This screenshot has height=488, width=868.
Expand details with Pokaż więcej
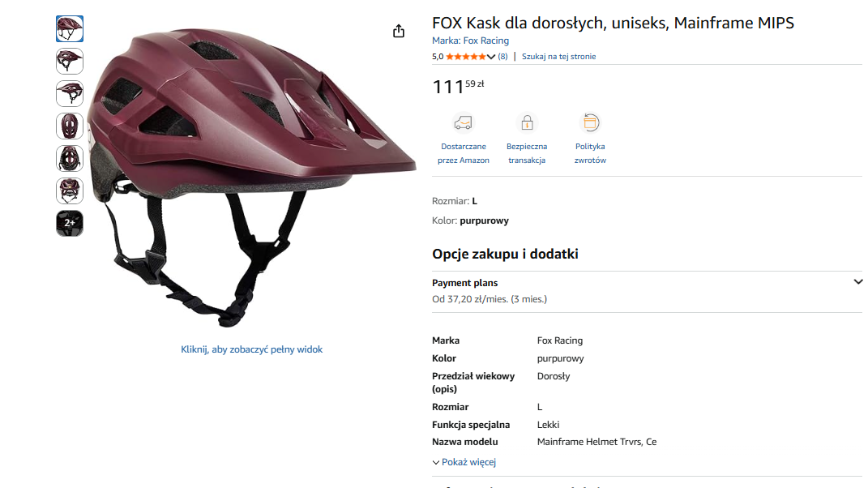click(464, 462)
